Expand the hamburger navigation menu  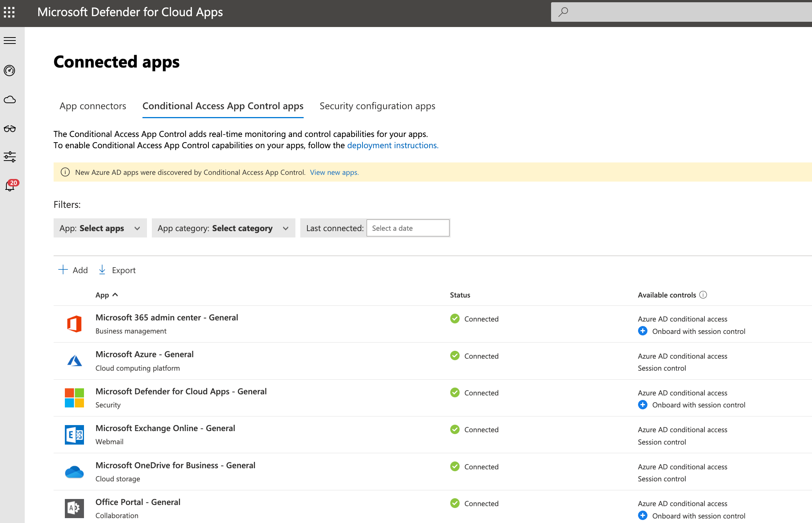10,41
